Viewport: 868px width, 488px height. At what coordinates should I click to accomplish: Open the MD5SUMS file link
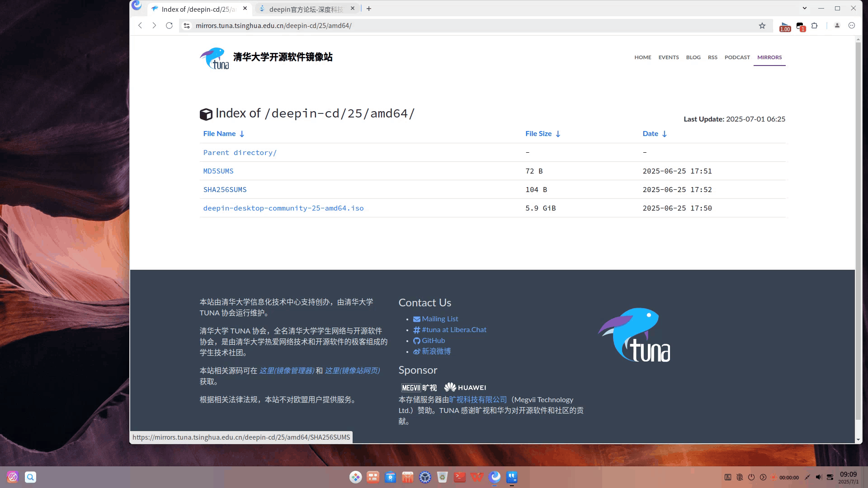[218, 171]
